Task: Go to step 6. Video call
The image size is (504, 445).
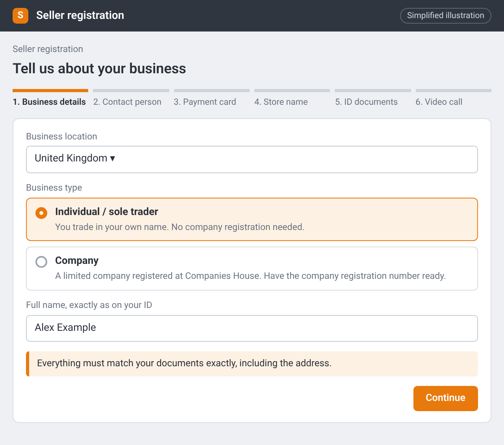Action: pyautogui.click(x=453, y=98)
